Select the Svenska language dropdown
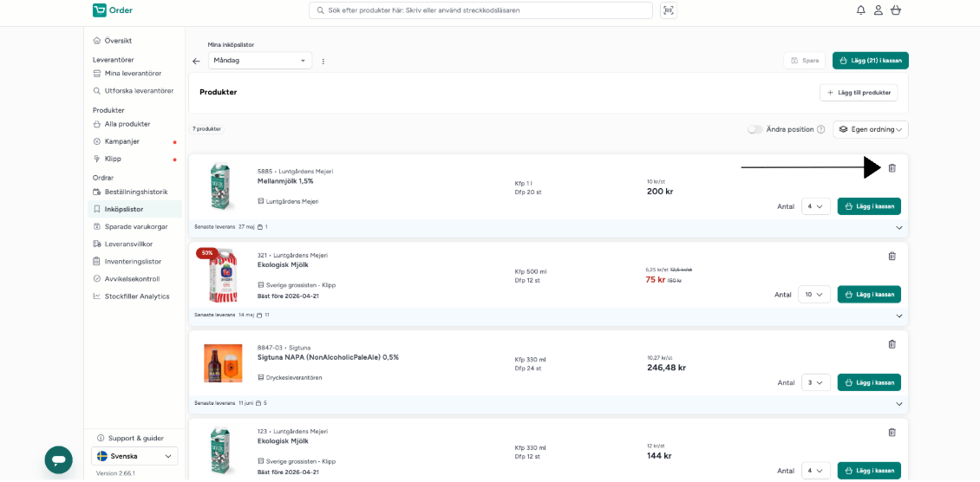980x482 pixels. [134, 456]
